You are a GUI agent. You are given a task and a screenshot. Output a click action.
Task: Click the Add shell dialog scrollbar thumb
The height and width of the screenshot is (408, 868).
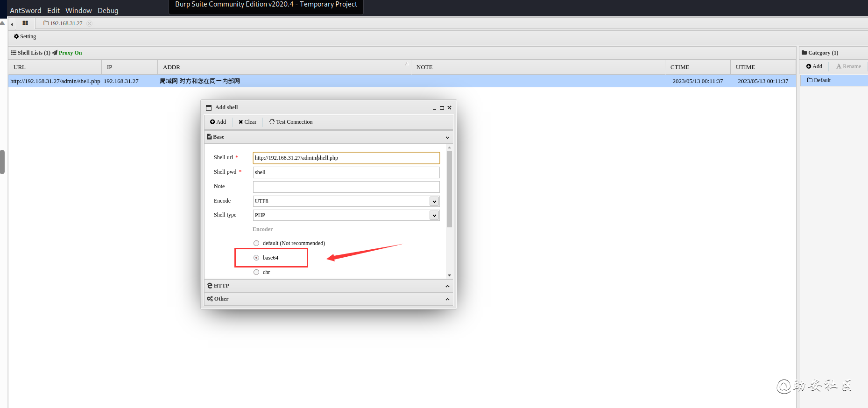point(449,189)
